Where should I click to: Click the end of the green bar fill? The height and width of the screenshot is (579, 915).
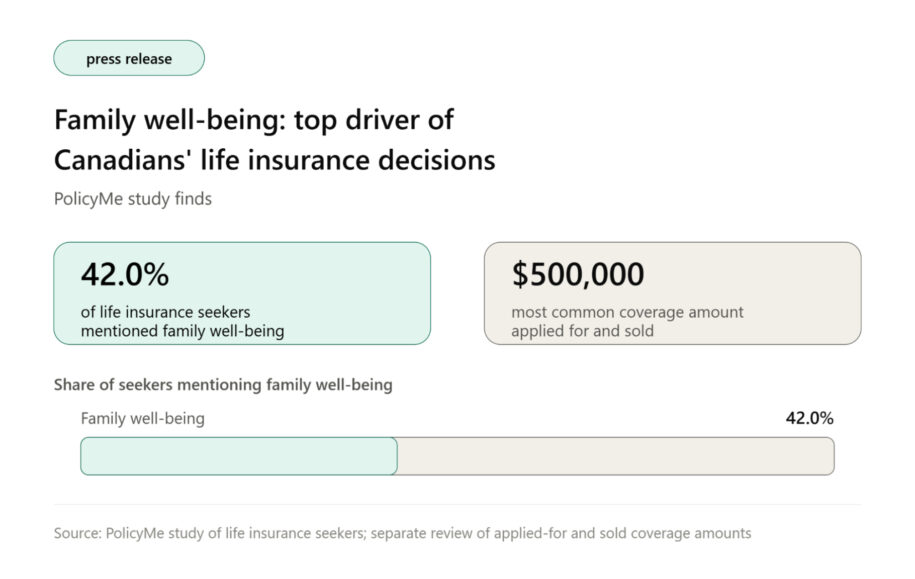pos(396,456)
